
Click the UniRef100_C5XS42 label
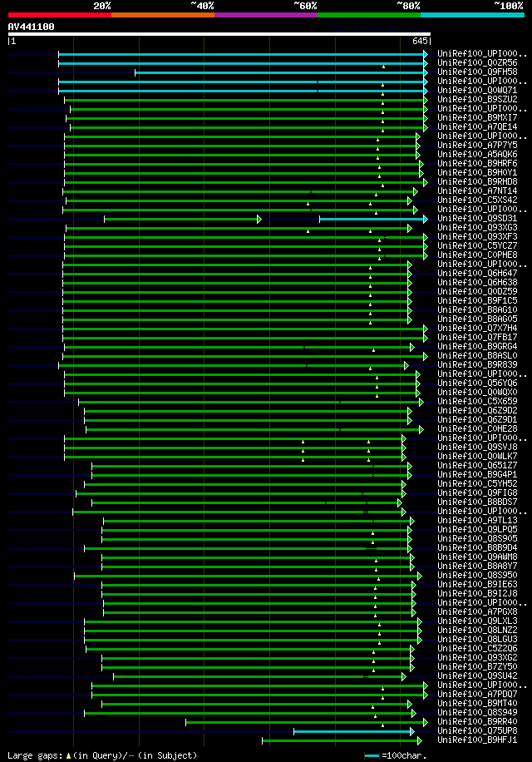click(x=477, y=200)
